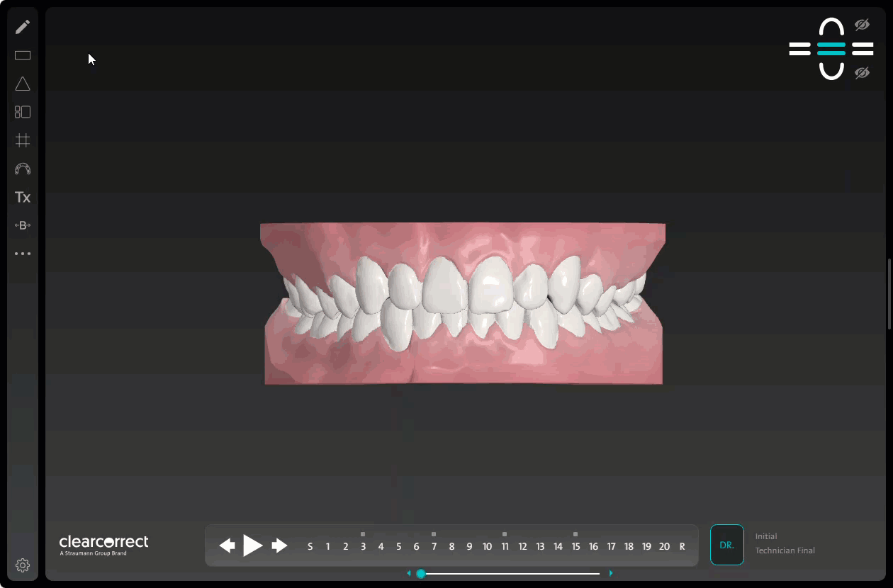Enable the grid overlay tool

[x=22, y=140]
